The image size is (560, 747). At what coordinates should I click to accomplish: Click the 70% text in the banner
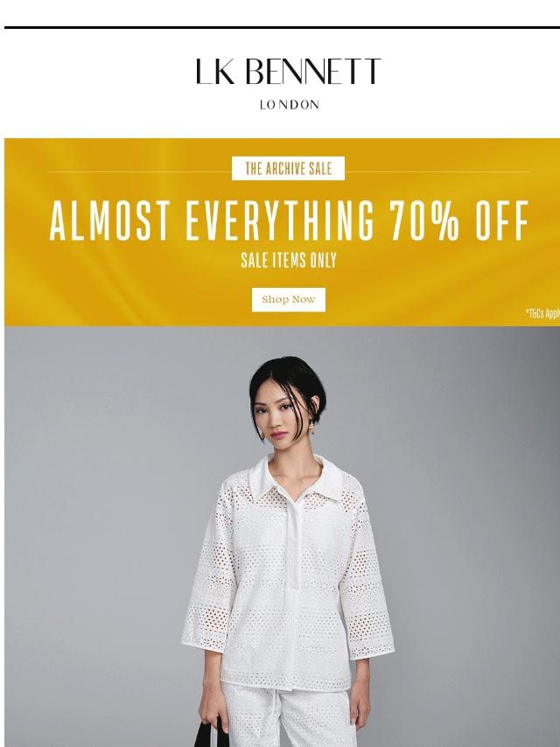424,220
